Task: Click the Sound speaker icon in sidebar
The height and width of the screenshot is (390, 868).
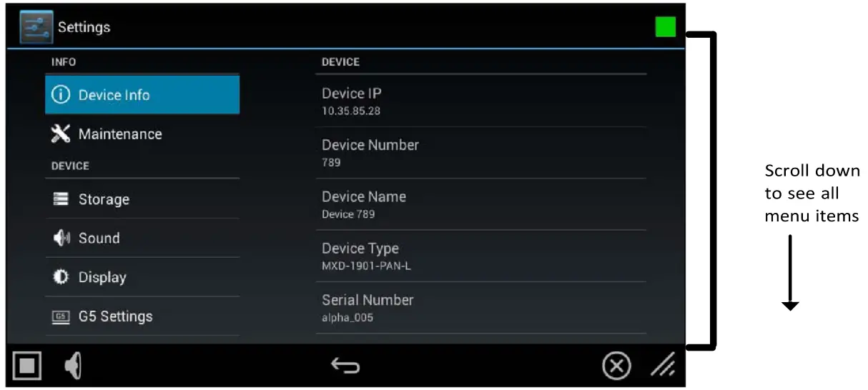Action: [61, 238]
